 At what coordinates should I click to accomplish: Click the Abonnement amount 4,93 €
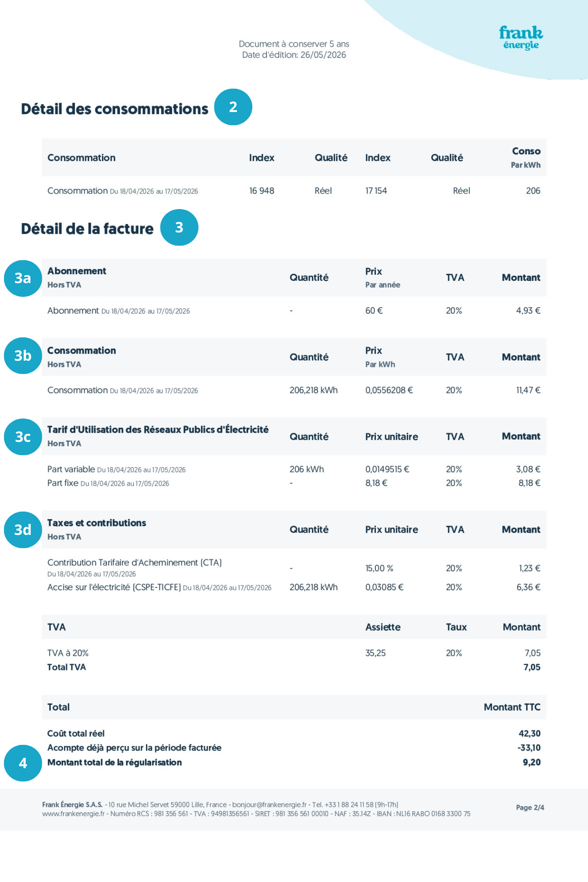tap(528, 310)
